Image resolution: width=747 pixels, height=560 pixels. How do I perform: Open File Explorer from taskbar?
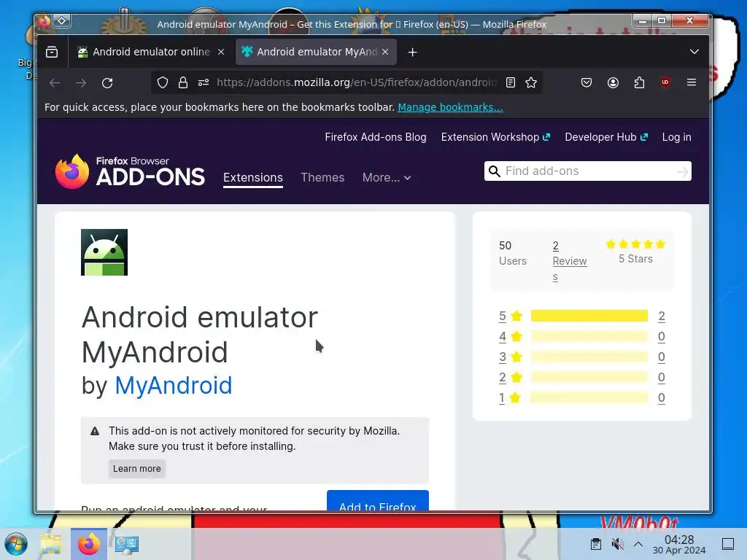click(51, 544)
